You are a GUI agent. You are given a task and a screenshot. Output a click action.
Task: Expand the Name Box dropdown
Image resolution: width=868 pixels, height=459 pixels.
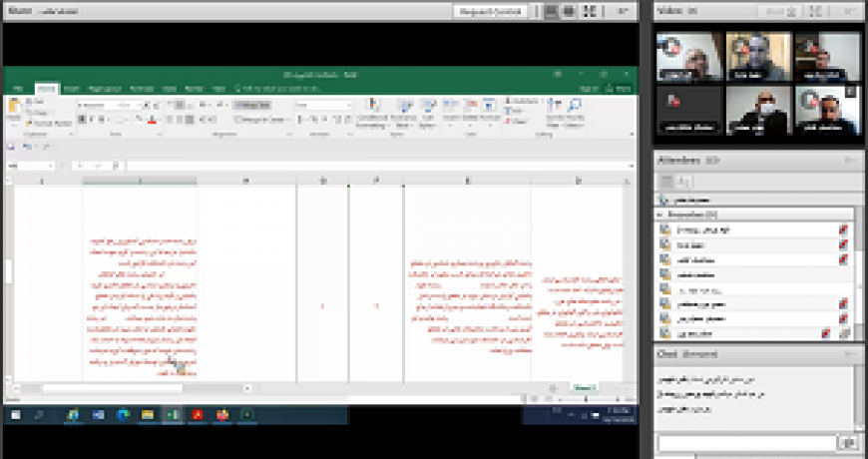click(x=51, y=166)
